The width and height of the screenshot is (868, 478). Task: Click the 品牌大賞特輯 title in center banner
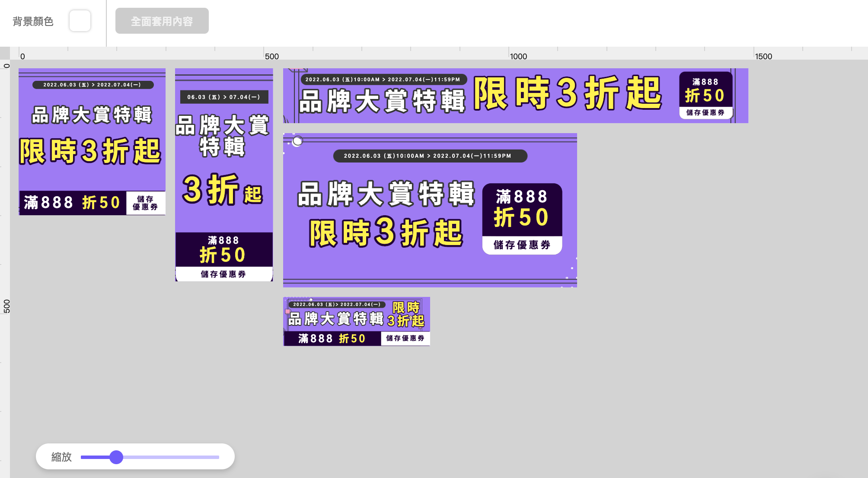386,194
